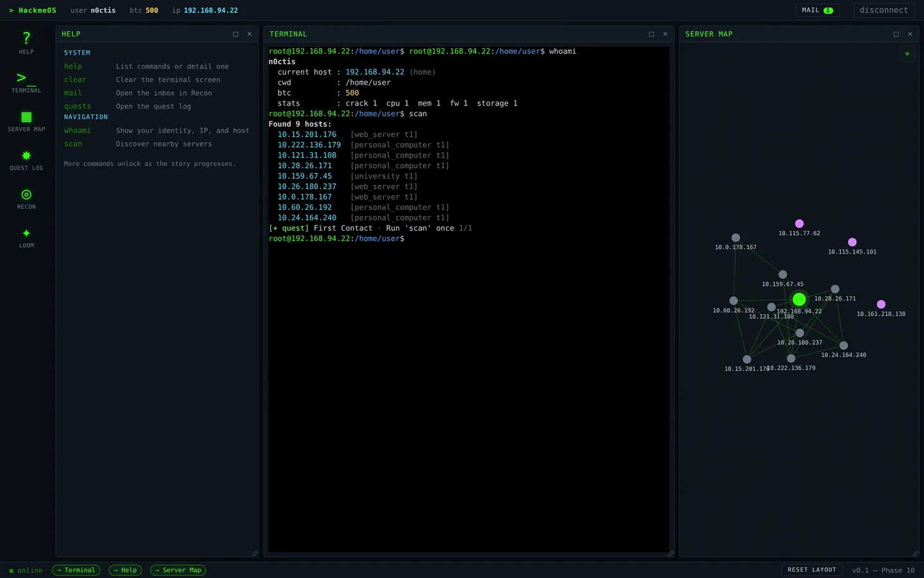Open the Quest Log sidebar icon
Screen dimensions: 924x578
26,159
